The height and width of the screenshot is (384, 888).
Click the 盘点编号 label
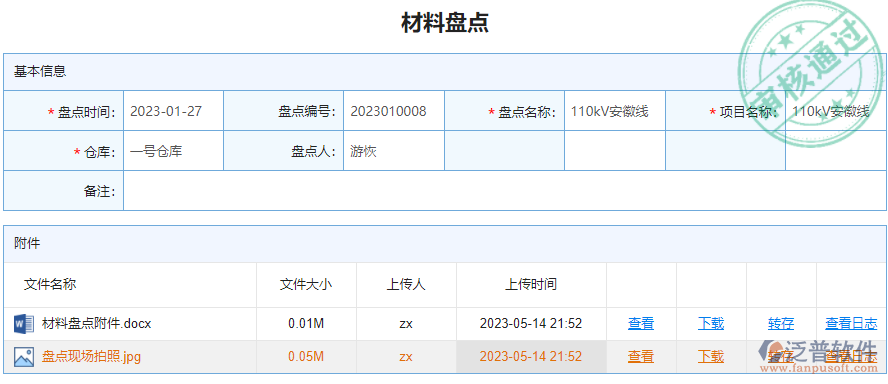(x=308, y=112)
